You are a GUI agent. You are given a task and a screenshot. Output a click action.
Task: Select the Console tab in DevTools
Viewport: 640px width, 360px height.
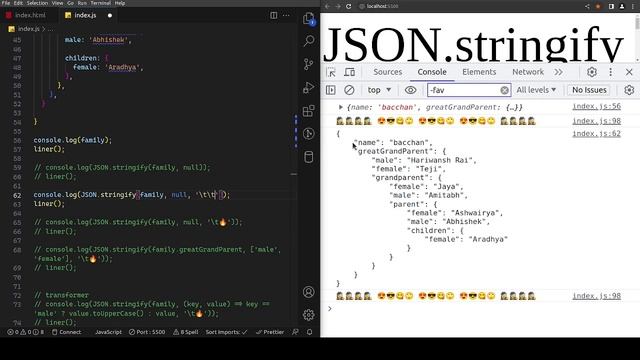(x=432, y=72)
